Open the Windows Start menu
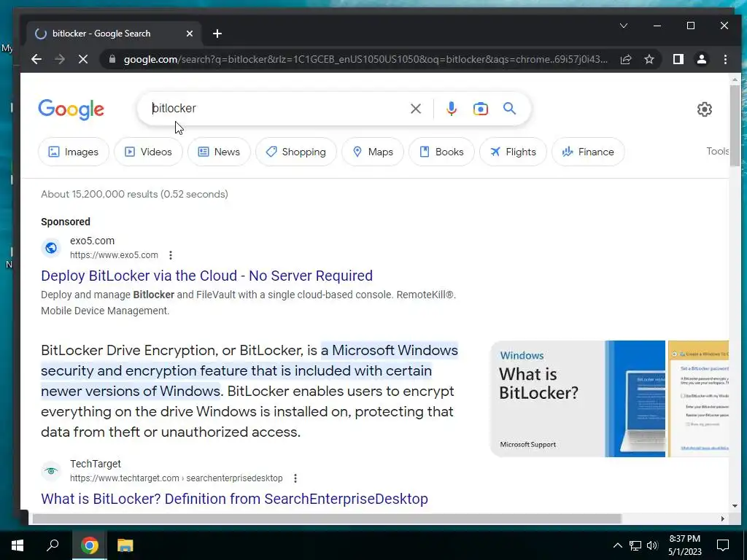This screenshot has width=747, height=560. pos(18,545)
